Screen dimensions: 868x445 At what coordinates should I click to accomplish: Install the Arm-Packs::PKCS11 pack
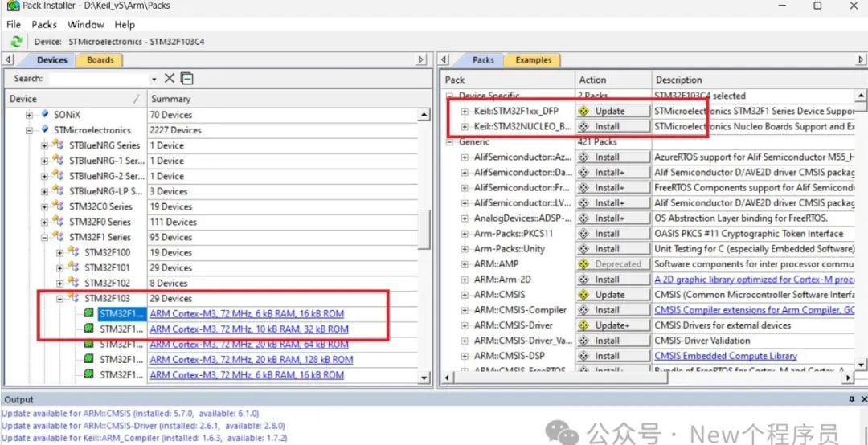[x=612, y=234]
